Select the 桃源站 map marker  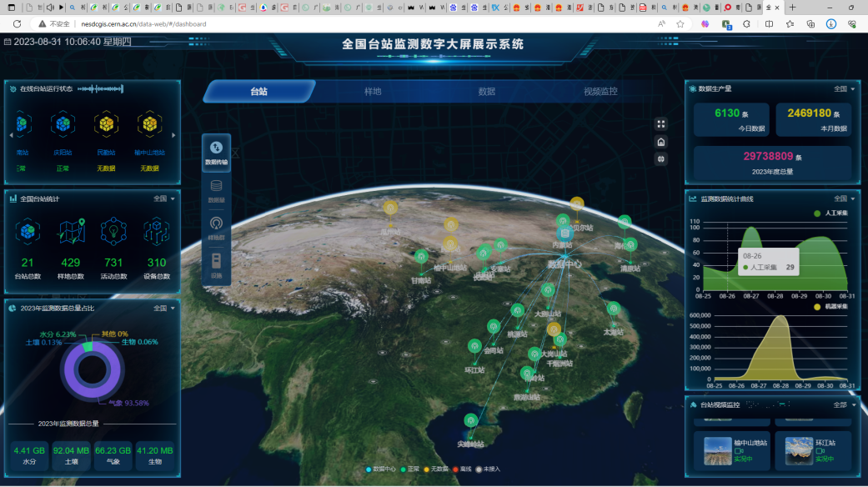(517, 311)
